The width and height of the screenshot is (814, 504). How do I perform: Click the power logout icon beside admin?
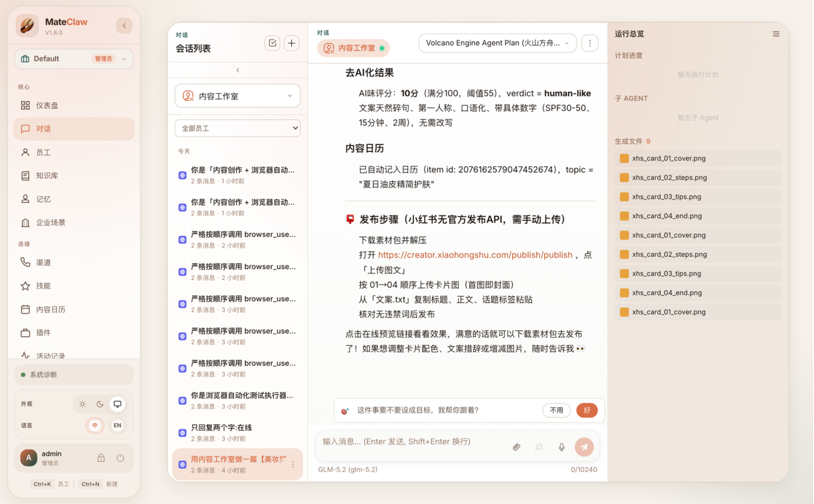pos(120,458)
